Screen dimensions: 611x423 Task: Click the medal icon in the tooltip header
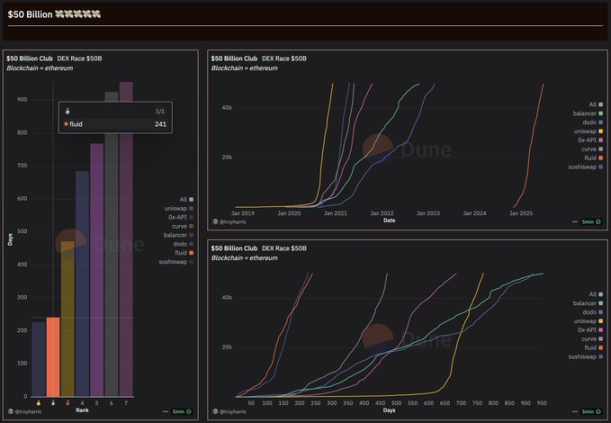(x=67, y=111)
